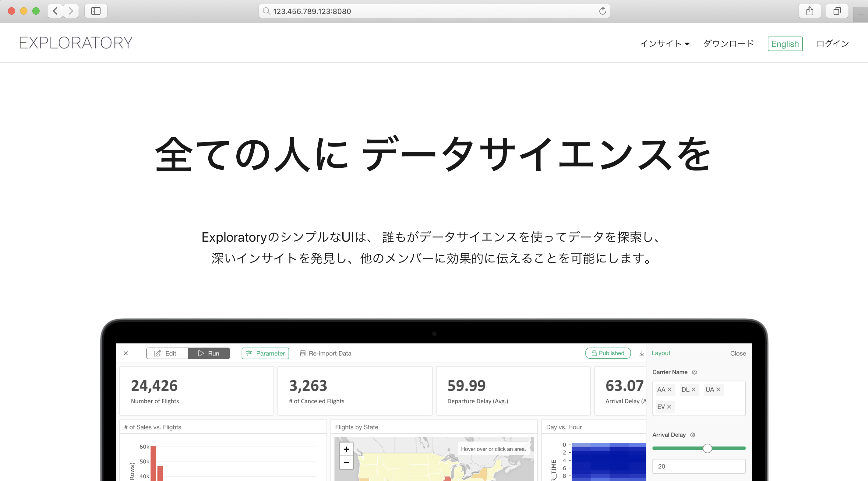Go forward with Safari's forward arrow

coord(71,11)
